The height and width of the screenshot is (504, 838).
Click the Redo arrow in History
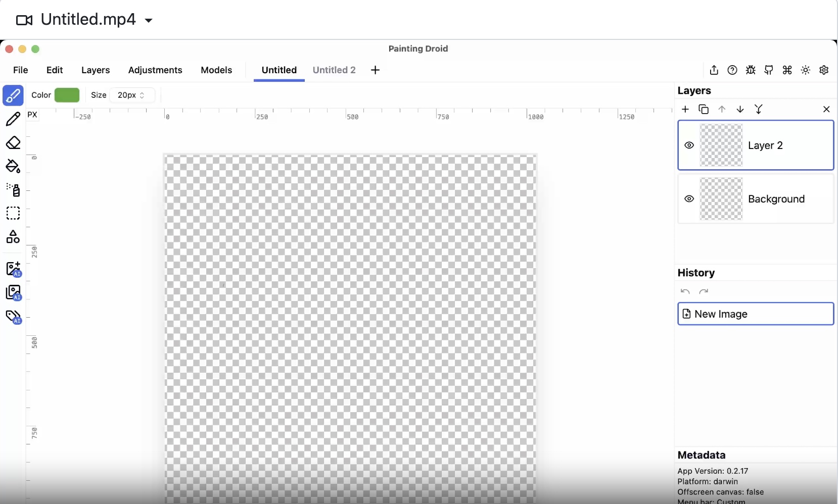704,291
